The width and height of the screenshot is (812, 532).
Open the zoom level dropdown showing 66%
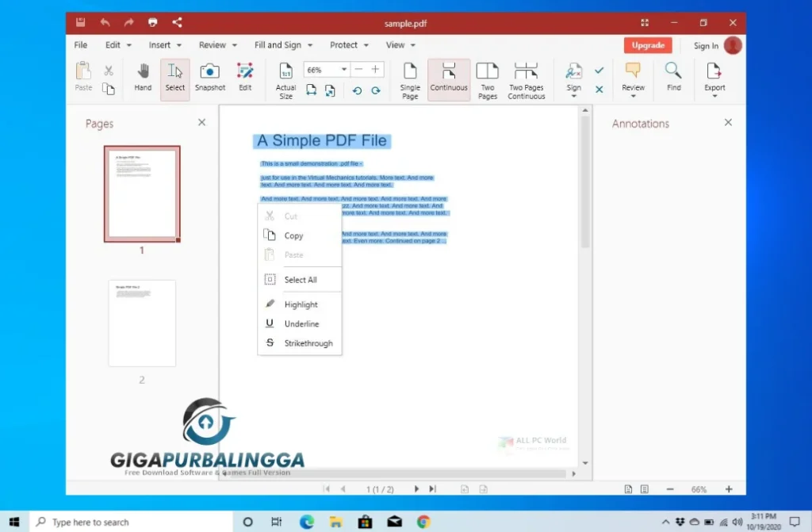(x=343, y=69)
